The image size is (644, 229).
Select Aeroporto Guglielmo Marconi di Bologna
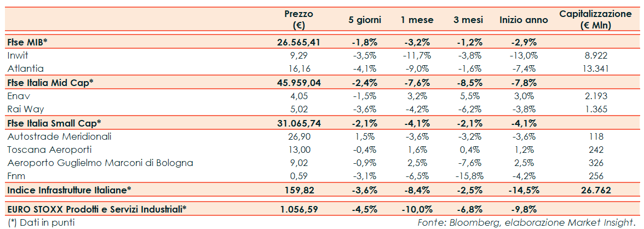100,163
